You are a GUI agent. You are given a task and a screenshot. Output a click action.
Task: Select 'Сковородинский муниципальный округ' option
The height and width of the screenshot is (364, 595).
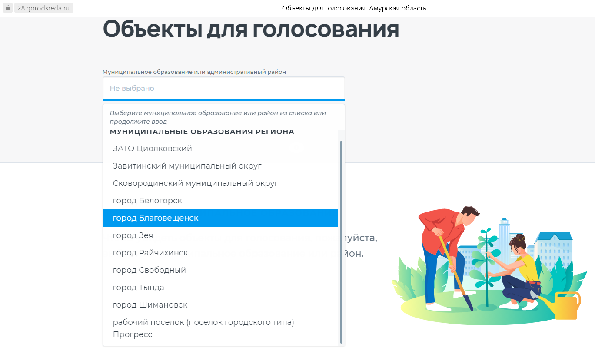[220, 183]
